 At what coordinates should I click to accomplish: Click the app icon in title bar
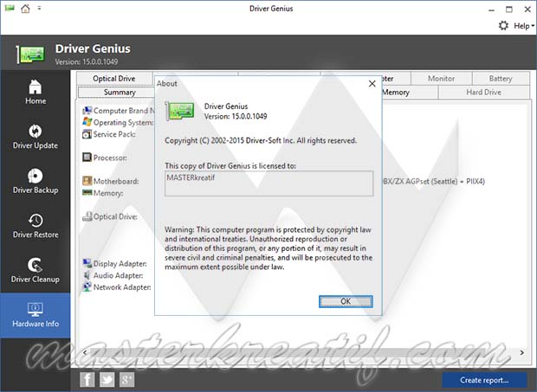[10, 8]
